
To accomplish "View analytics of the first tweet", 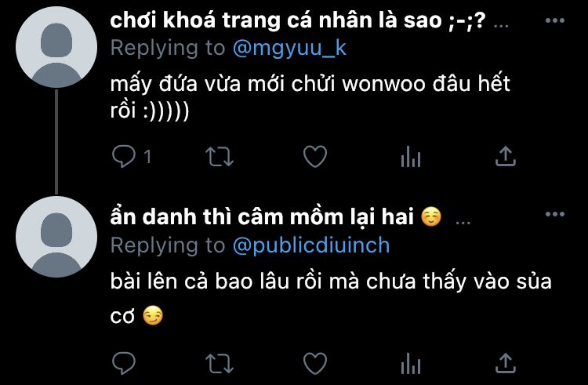I will 411,156.
